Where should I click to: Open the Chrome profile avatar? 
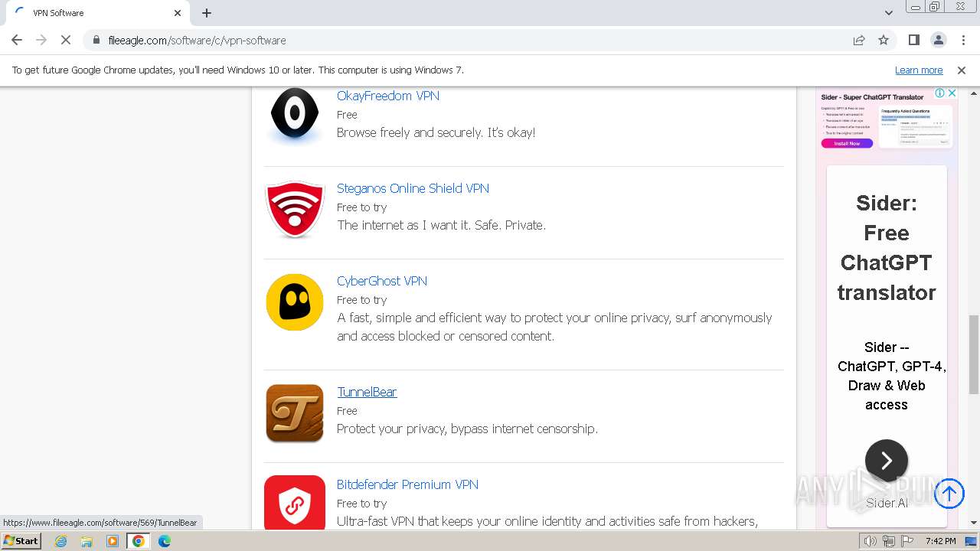tap(938, 40)
